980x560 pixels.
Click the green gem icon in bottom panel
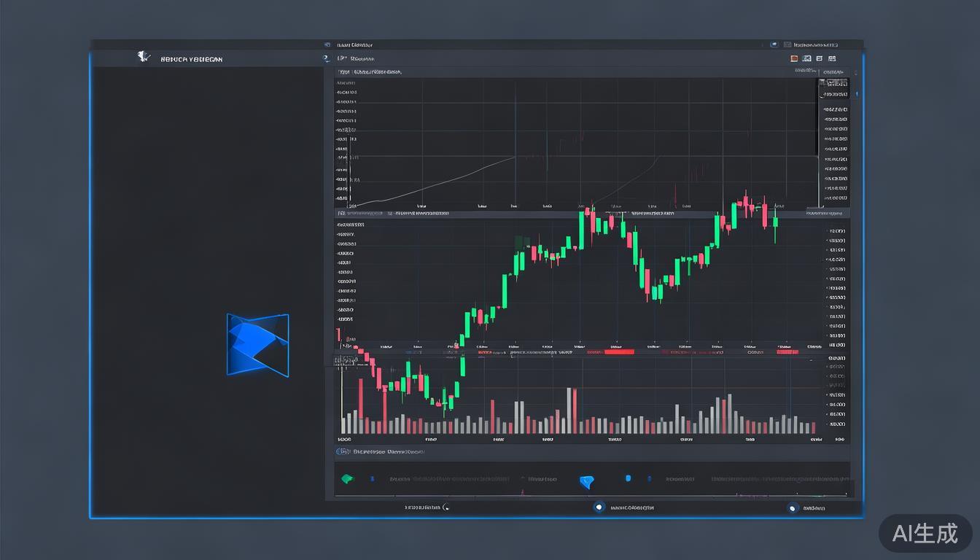[347, 479]
